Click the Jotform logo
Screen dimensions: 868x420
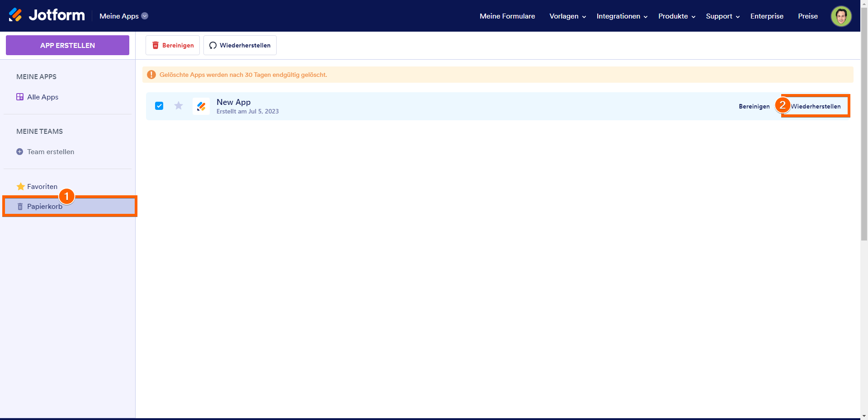coord(47,15)
